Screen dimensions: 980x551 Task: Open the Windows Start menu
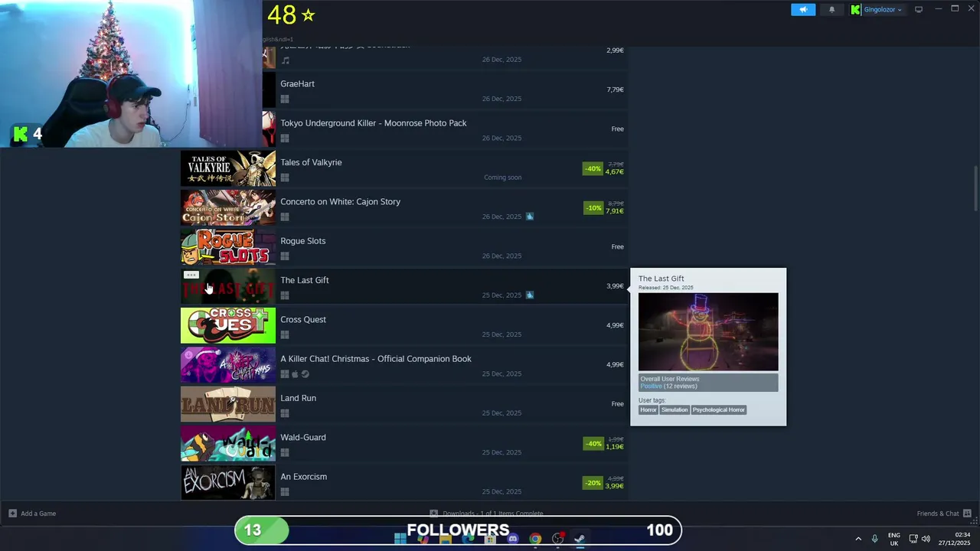click(x=400, y=539)
